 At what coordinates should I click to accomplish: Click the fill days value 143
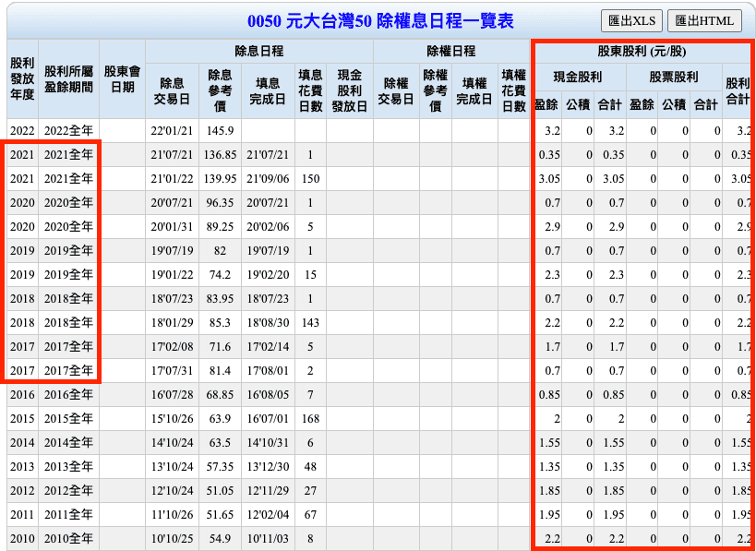pyautogui.click(x=310, y=322)
